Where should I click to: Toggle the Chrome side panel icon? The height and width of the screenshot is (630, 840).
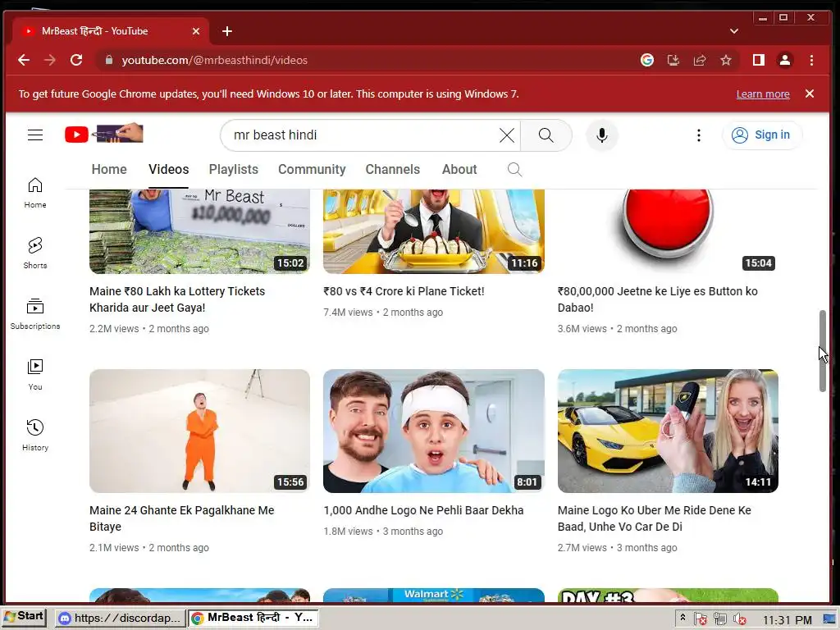coord(759,60)
